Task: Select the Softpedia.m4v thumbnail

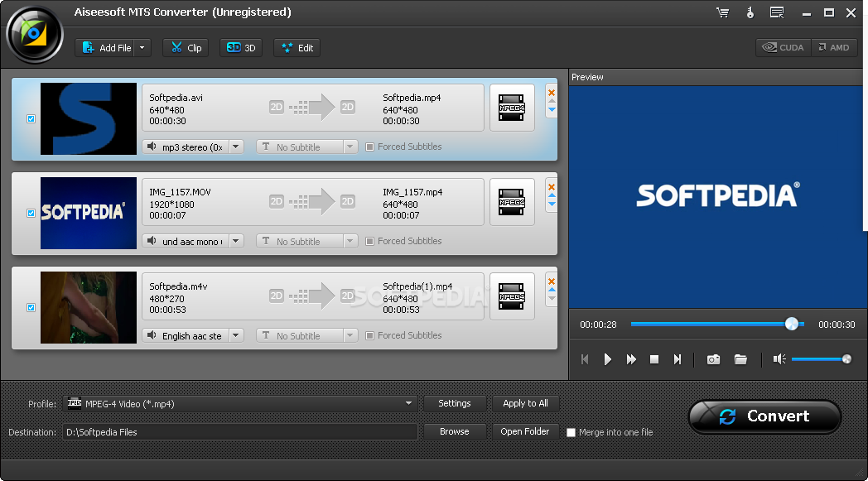Action: (89, 308)
